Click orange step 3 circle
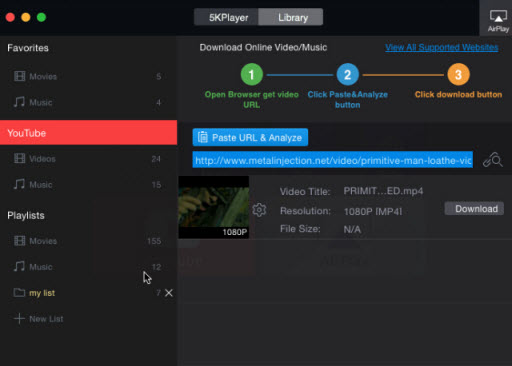This screenshot has width=512, height=366. [458, 74]
